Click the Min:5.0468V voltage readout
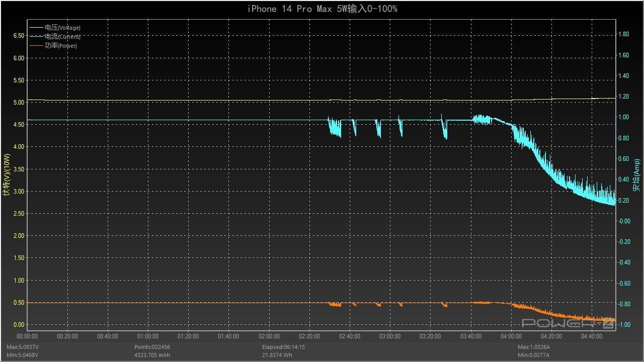The image size is (644, 362). [x=22, y=355]
